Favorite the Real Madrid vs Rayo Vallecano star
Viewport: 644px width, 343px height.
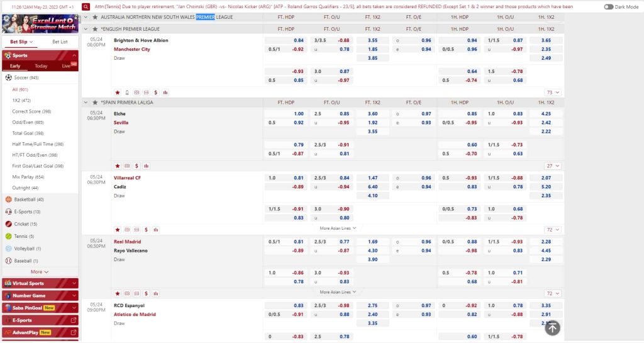[118, 293]
